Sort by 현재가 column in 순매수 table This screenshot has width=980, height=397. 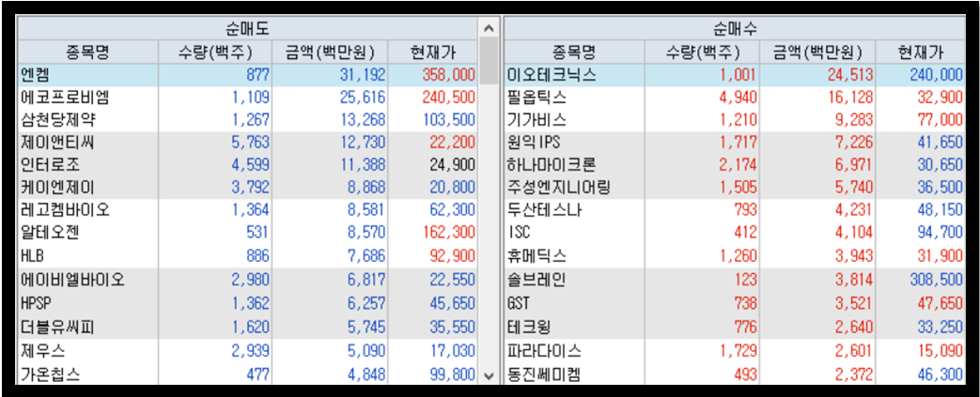[x=920, y=52]
